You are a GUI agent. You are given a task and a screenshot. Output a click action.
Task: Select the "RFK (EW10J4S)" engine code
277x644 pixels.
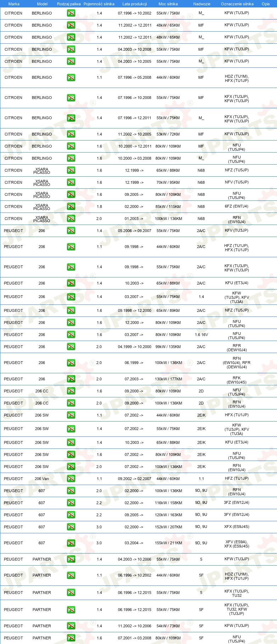237,380
